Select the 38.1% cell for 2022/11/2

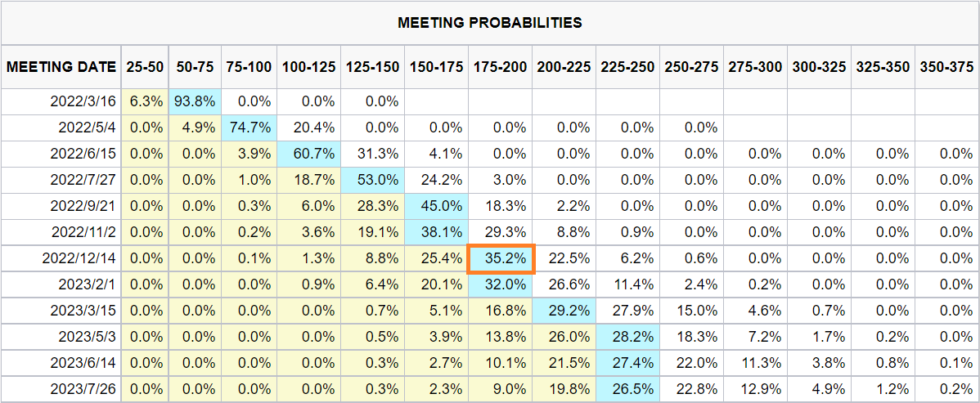tap(436, 233)
